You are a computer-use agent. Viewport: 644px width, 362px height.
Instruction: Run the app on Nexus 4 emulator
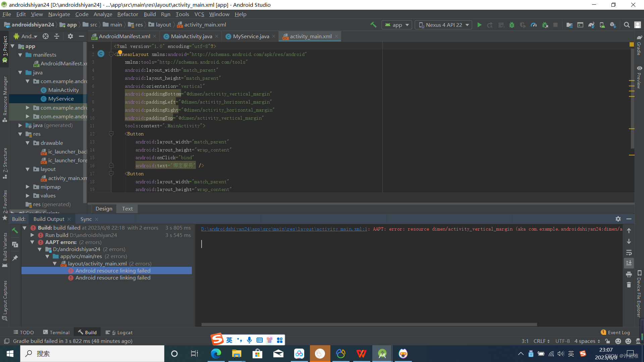[479, 24]
